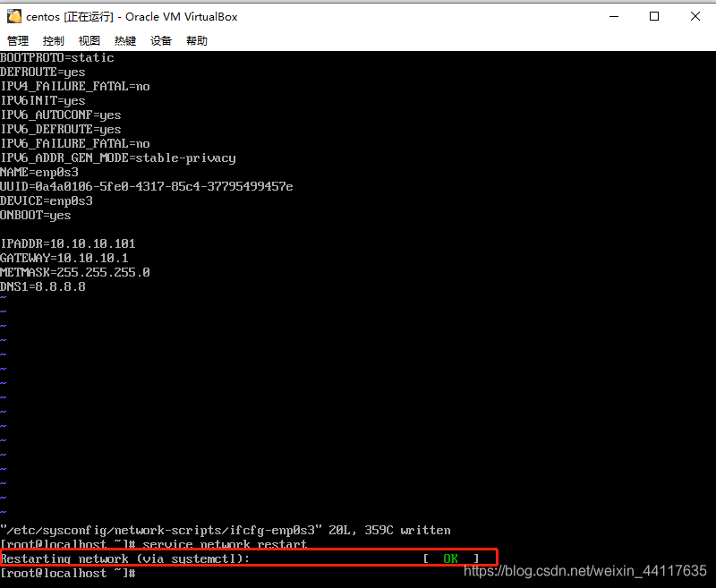Click the green OK status text
The height and width of the screenshot is (588, 716).
(450, 558)
